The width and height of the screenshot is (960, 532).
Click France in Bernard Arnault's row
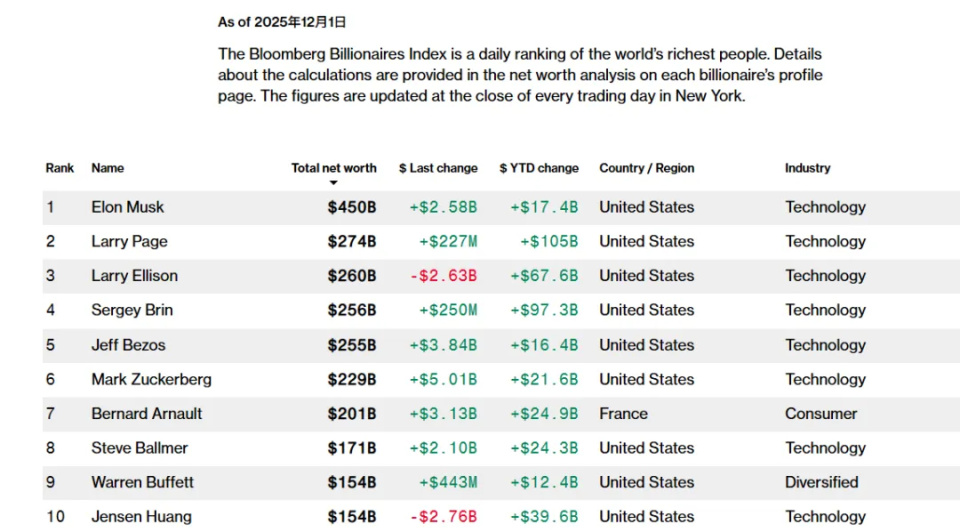click(623, 414)
